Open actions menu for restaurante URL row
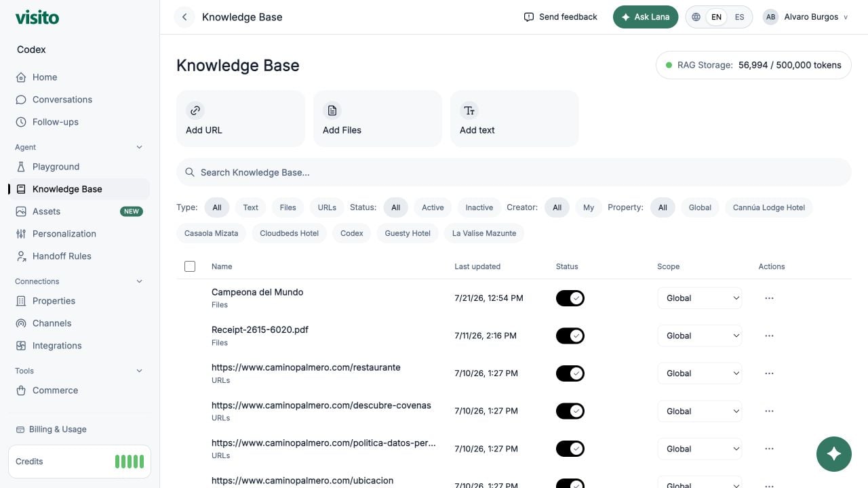This screenshot has height=488, width=868. (769, 373)
